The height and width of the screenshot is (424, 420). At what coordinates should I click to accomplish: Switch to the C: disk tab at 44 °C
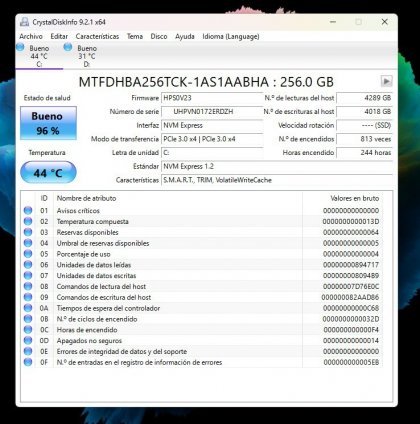click(39, 56)
